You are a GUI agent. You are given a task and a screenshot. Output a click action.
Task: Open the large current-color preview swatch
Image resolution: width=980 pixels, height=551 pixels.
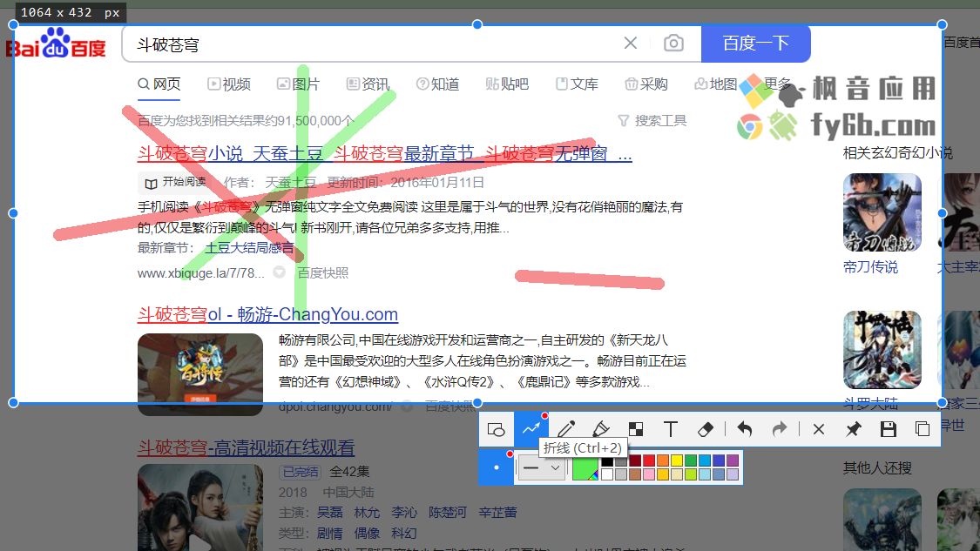coord(585,467)
